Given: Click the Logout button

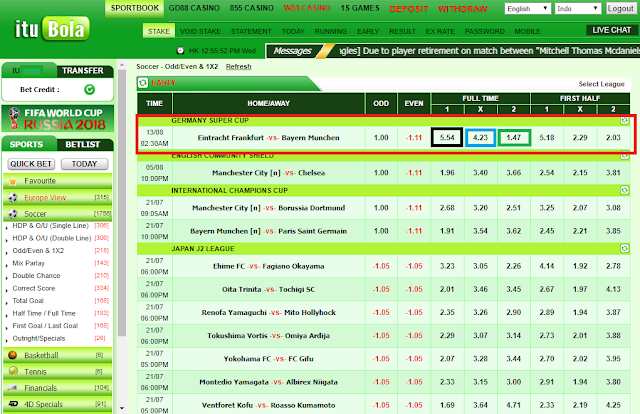Looking at the screenshot, I should point(620,9).
